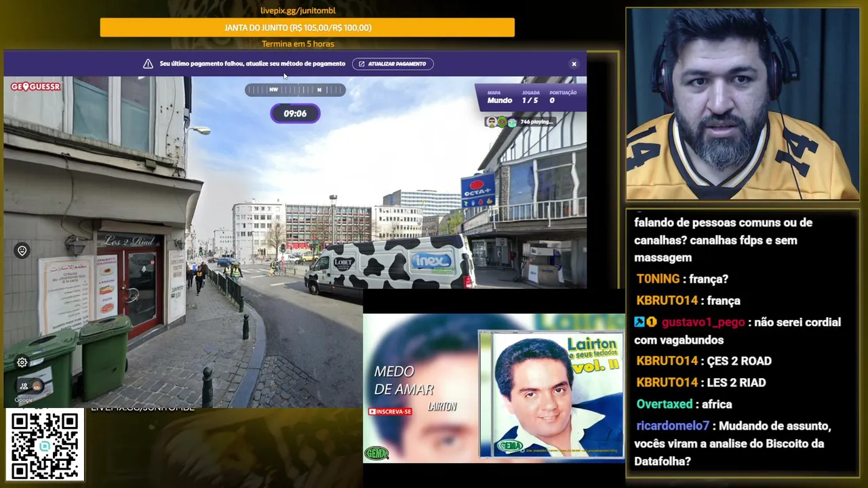This screenshot has width=868, height=488.
Task: Click the GeoGuessr logo
Action: 36,87
